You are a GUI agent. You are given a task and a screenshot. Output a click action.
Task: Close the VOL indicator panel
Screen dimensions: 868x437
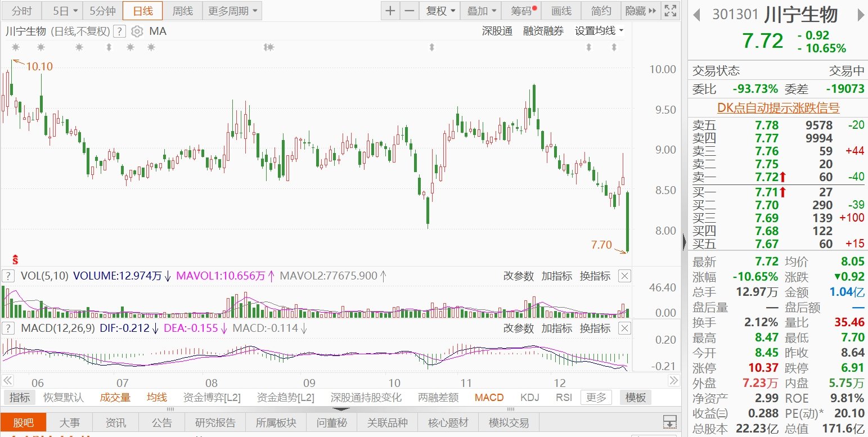(x=624, y=276)
